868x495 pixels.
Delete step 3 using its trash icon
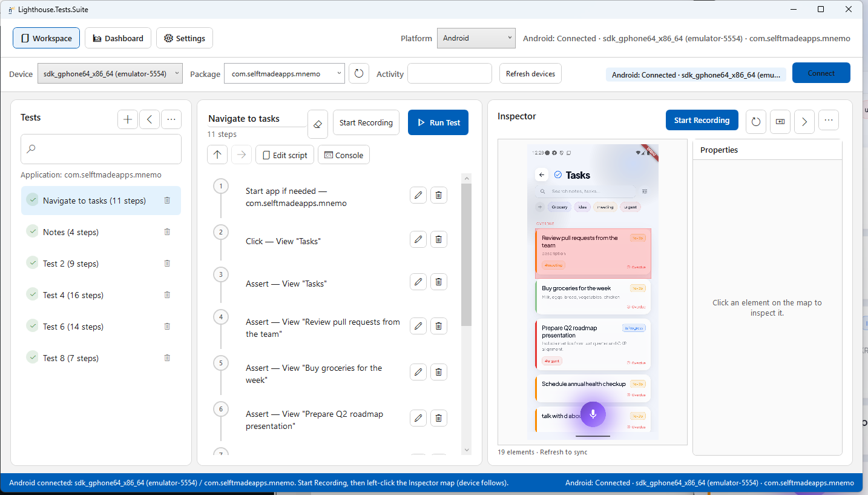[x=439, y=282]
